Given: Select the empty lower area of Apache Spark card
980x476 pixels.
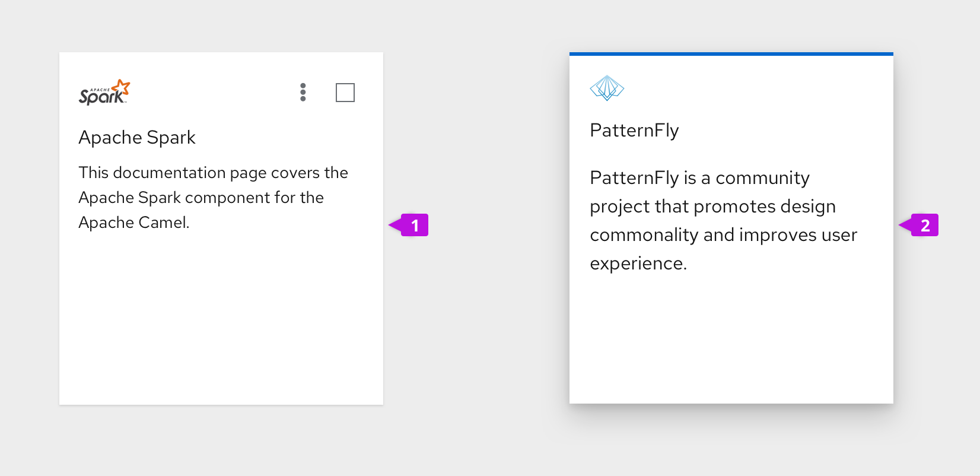Looking at the screenshot, I should point(221,320).
